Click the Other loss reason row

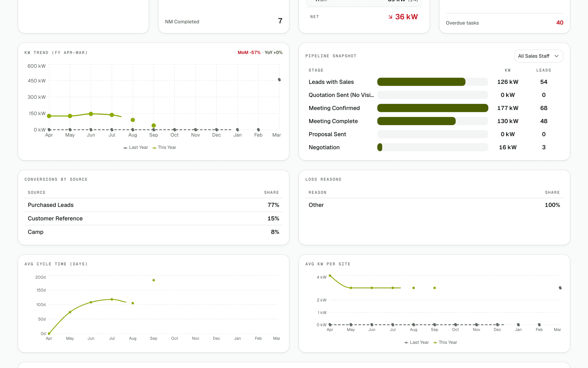click(x=434, y=205)
